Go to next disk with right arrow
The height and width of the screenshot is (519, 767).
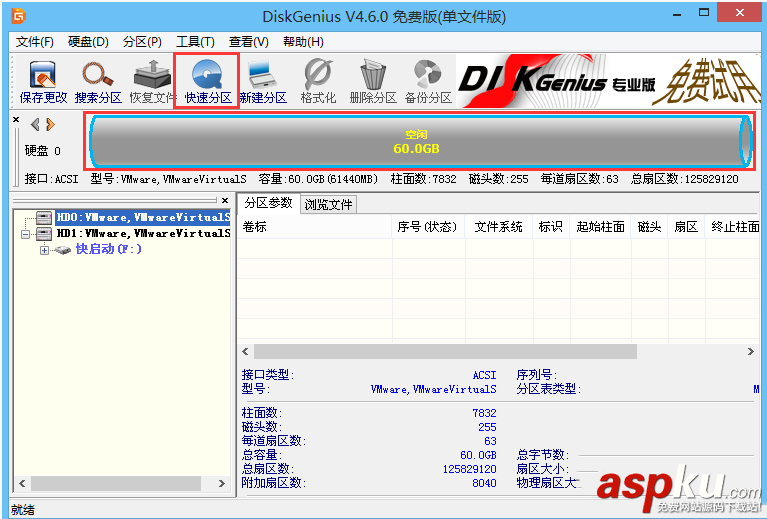[x=50, y=125]
